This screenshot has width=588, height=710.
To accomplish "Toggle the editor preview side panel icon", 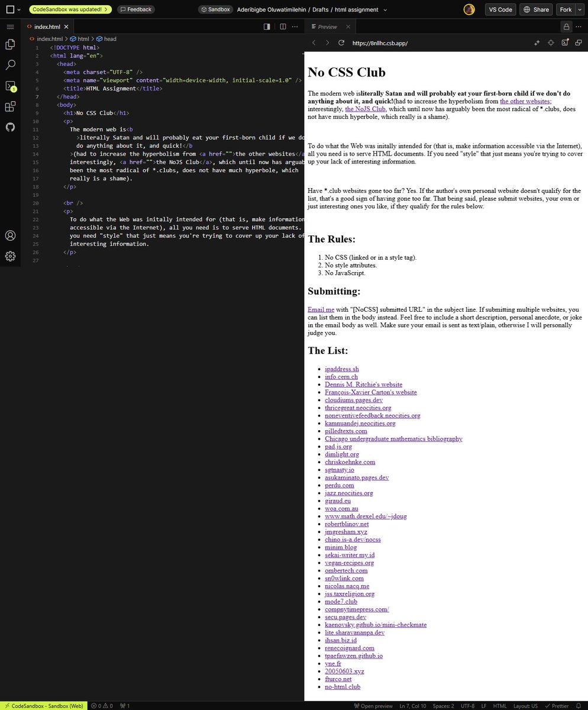I will 267,27.
